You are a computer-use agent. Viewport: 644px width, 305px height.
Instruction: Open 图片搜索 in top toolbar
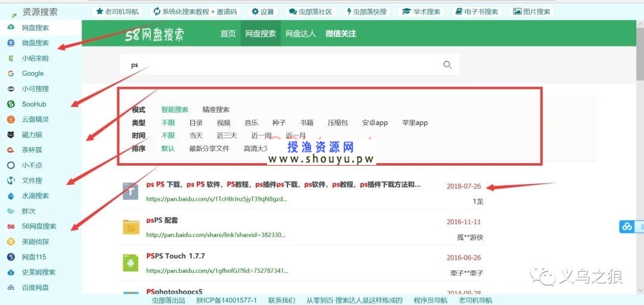click(531, 11)
